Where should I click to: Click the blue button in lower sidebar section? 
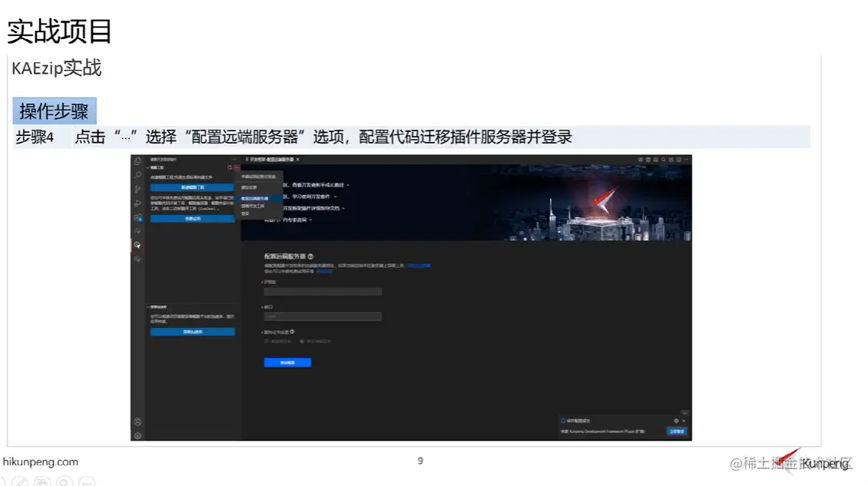click(193, 332)
